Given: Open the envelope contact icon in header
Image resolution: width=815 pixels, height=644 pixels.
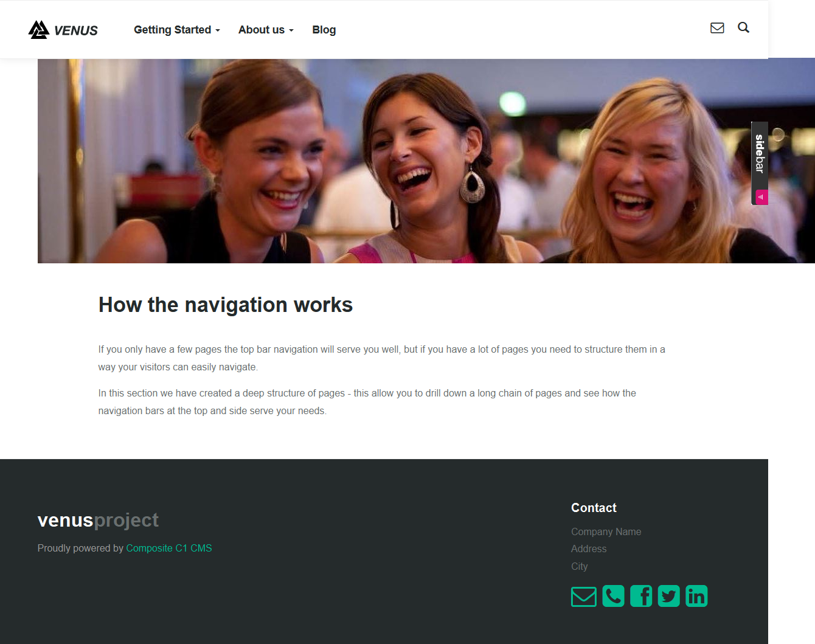Looking at the screenshot, I should pyautogui.click(x=717, y=28).
